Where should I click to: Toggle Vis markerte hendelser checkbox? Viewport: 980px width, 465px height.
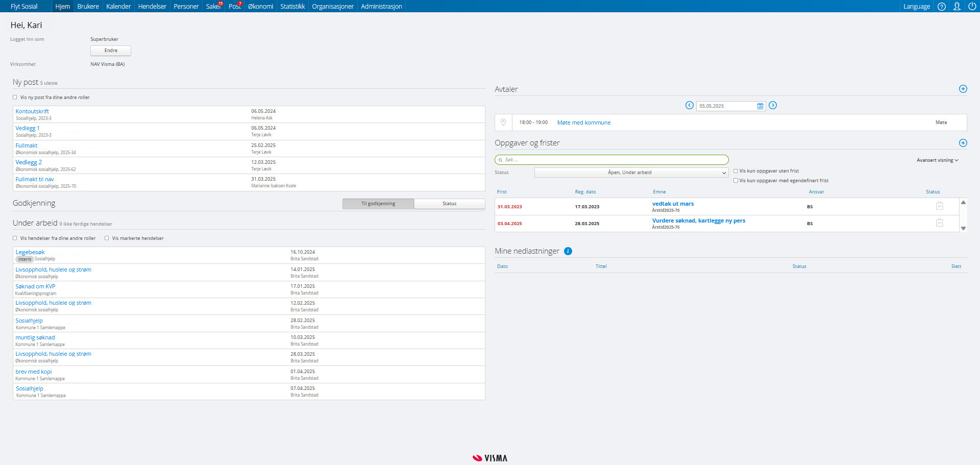tap(107, 238)
